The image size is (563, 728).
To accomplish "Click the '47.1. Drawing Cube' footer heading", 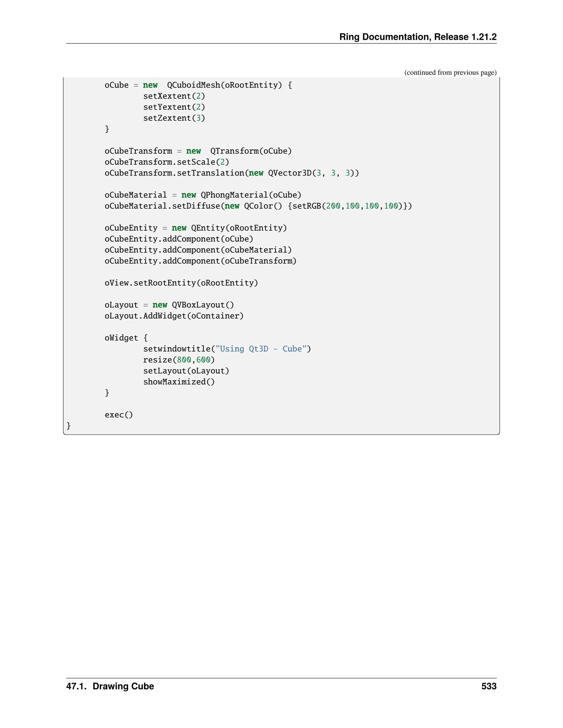I will pyautogui.click(x=110, y=686).
